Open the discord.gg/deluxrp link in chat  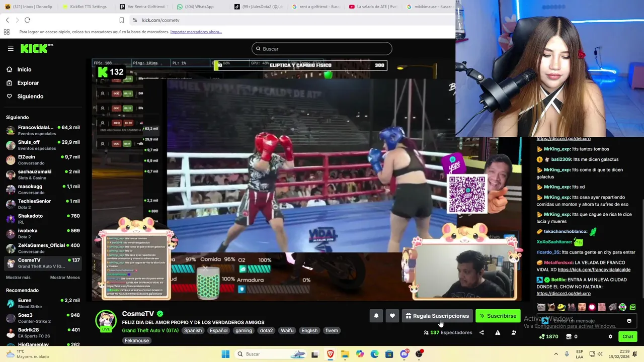coord(563,294)
